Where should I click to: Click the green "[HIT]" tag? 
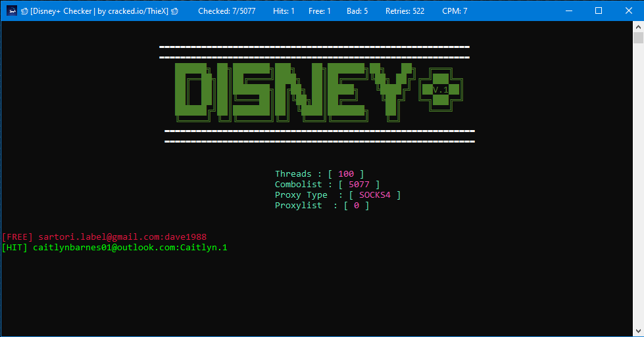[14, 248]
